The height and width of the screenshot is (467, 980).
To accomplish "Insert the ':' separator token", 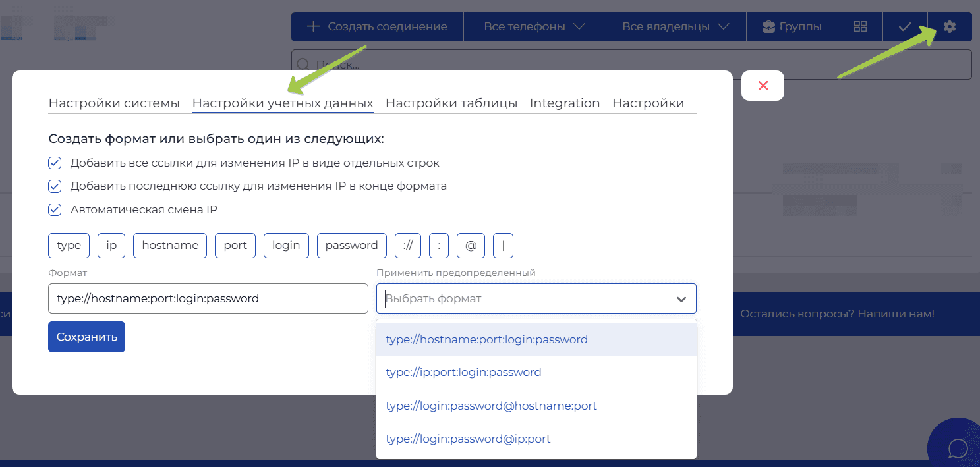I will coord(439,245).
